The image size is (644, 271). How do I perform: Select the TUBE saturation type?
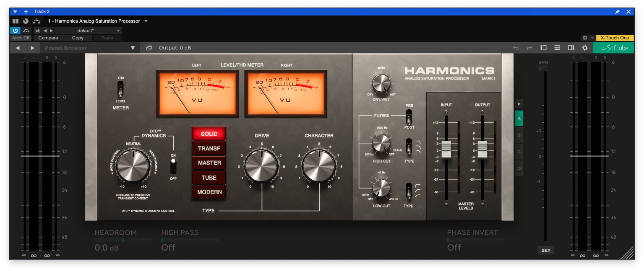pyautogui.click(x=209, y=178)
